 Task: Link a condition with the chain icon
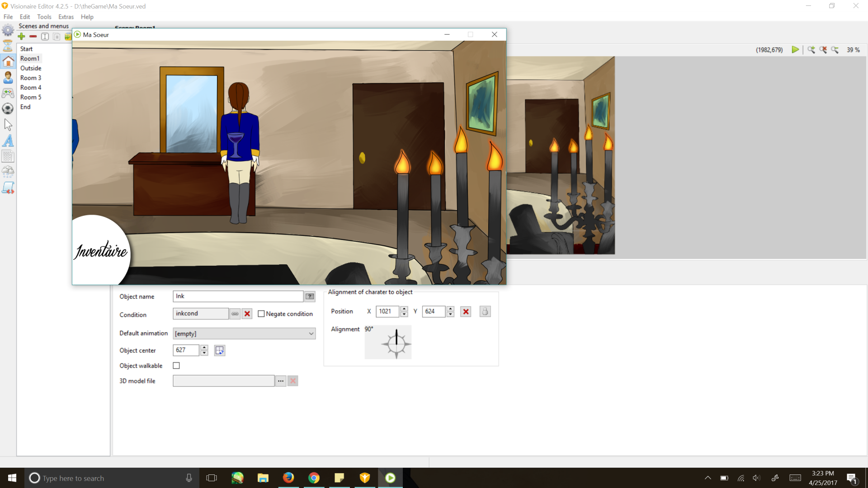point(235,314)
